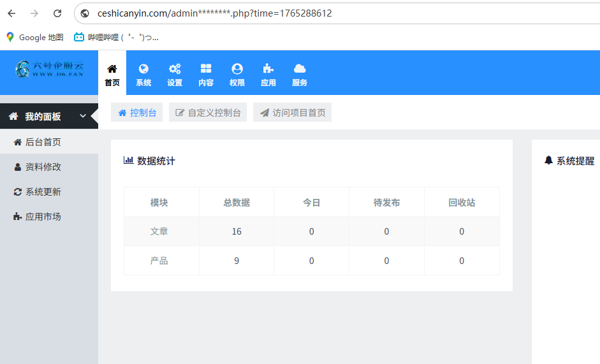Open the 系统 globe icon in top navigation
This screenshot has width=600, height=364.
[x=143, y=69]
